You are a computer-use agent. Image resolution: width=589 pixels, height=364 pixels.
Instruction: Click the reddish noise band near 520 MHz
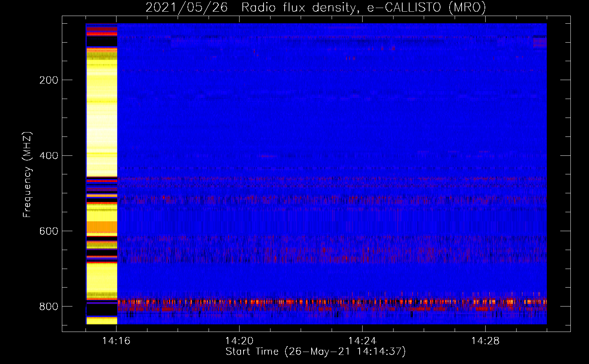(x=332, y=200)
